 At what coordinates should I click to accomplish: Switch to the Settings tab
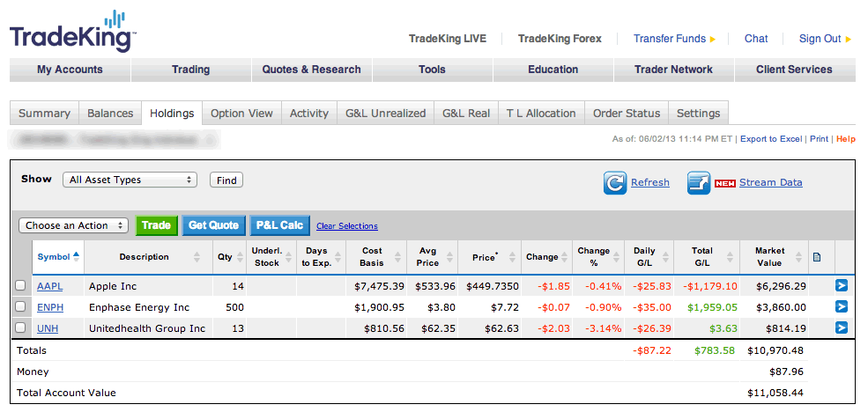point(699,114)
